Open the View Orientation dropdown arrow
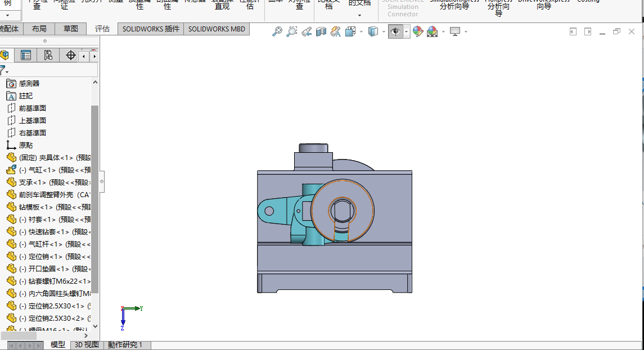The height and width of the screenshot is (350, 644). coord(362,31)
